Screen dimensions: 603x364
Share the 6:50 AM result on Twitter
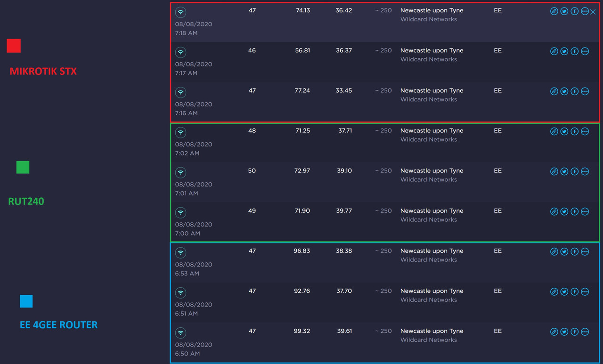564,332
